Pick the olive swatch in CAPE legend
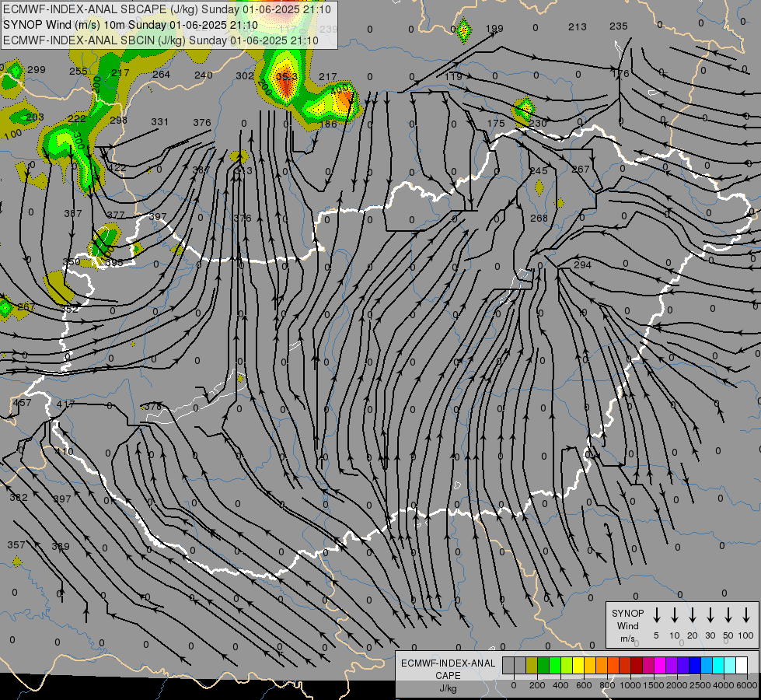This screenshot has height=700, width=761. tap(532, 666)
